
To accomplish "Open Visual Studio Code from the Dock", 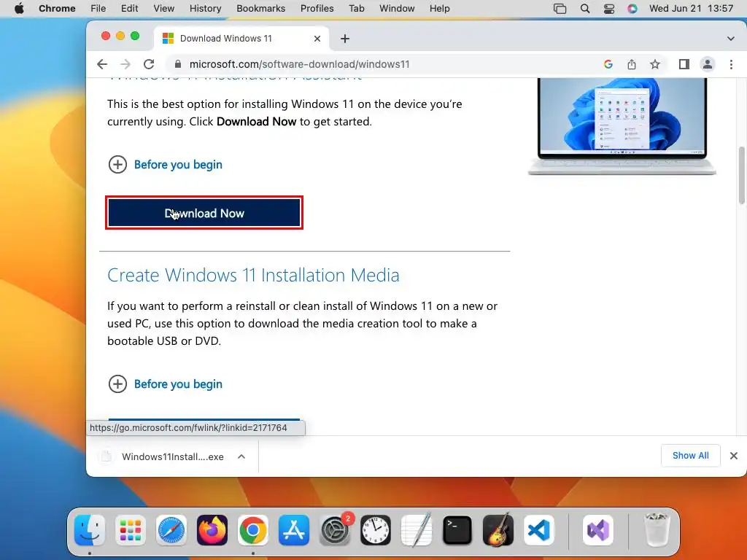I will pos(539,530).
